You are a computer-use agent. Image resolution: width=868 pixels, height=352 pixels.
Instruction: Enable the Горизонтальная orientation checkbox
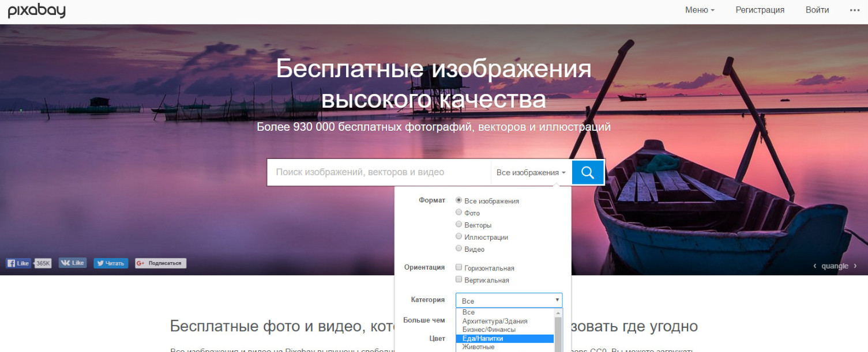point(459,267)
